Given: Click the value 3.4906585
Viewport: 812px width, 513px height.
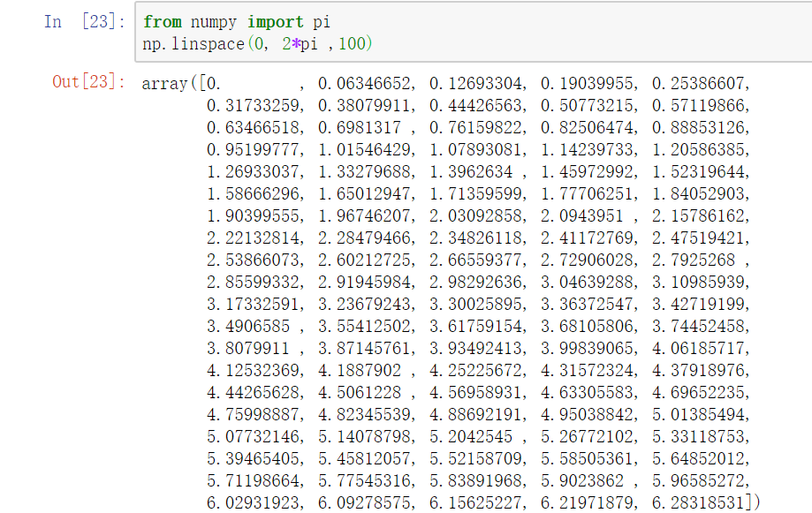Looking at the screenshot, I should pos(247,327).
